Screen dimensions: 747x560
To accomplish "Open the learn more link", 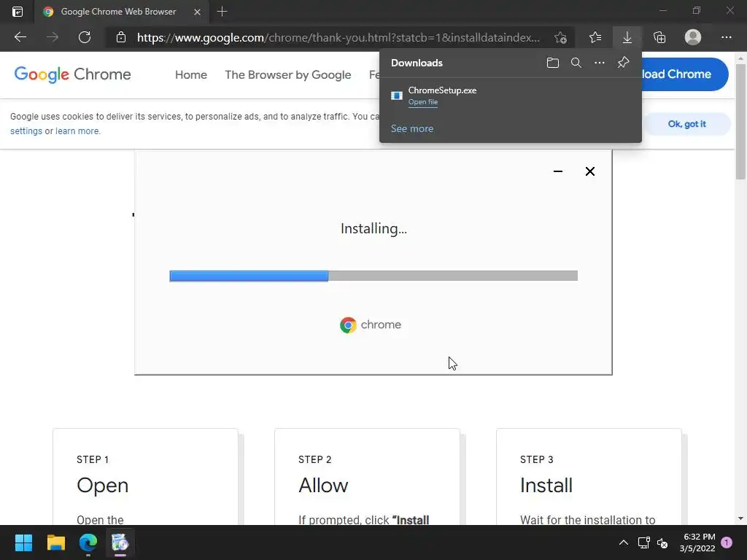I will pyautogui.click(x=77, y=131).
